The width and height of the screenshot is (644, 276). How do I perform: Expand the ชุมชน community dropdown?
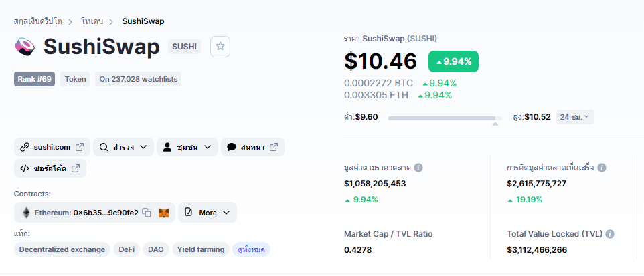coord(187,147)
